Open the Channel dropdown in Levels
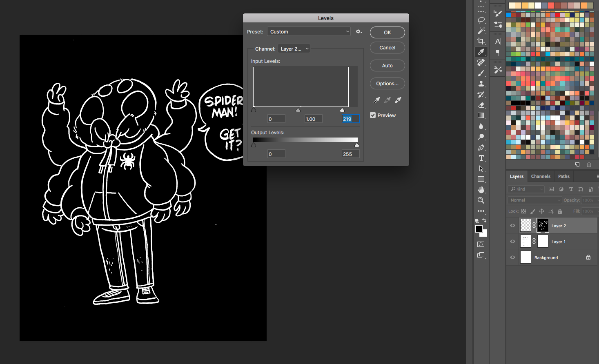The width and height of the screenshot is (599, 364). [x=294, y=49]
